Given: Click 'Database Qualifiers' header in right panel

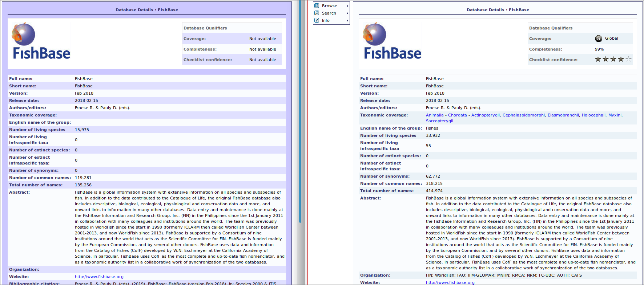Looking at the screenshot, I should click(551, 28).
